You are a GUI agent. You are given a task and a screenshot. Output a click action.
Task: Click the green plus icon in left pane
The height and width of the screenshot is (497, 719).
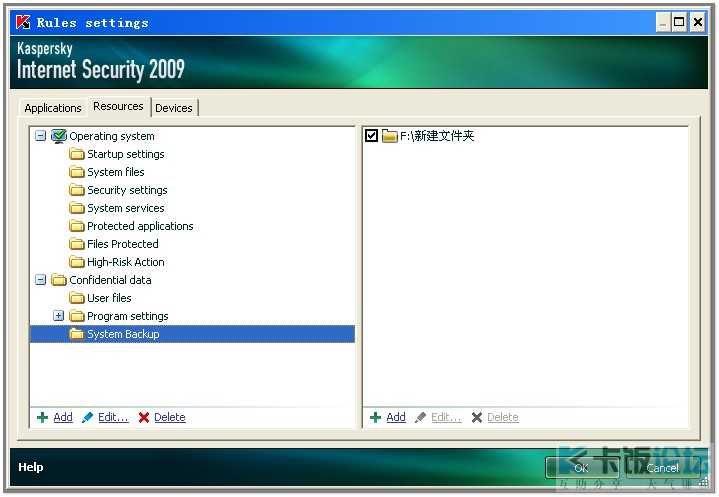point(42,417)
